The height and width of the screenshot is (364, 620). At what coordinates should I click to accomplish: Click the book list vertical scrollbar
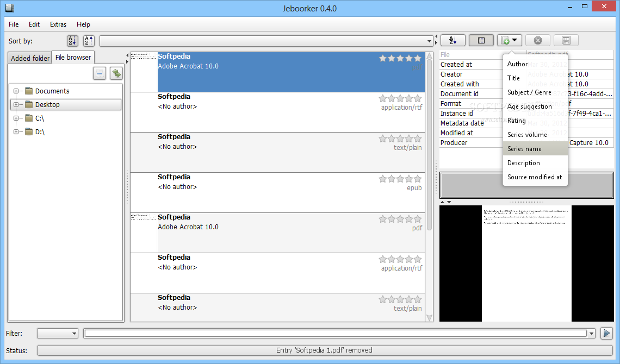pos(429,144)
